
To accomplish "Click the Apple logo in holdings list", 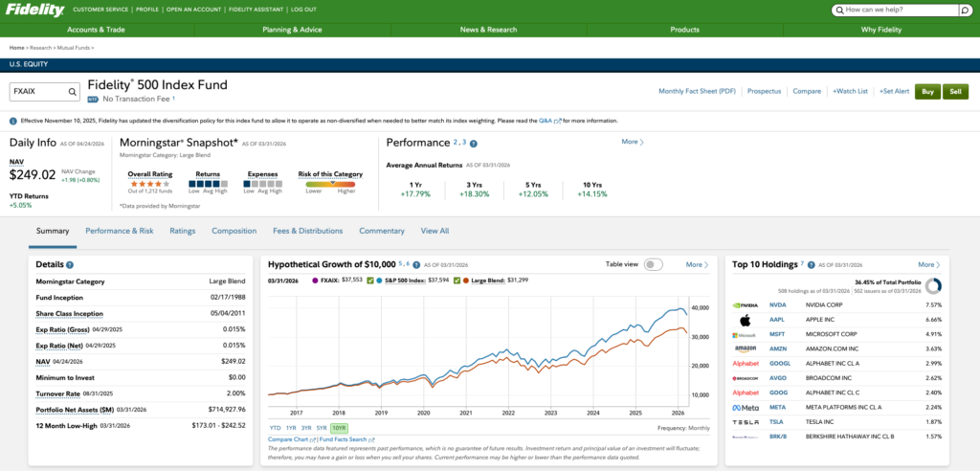I will click(745, 320).
